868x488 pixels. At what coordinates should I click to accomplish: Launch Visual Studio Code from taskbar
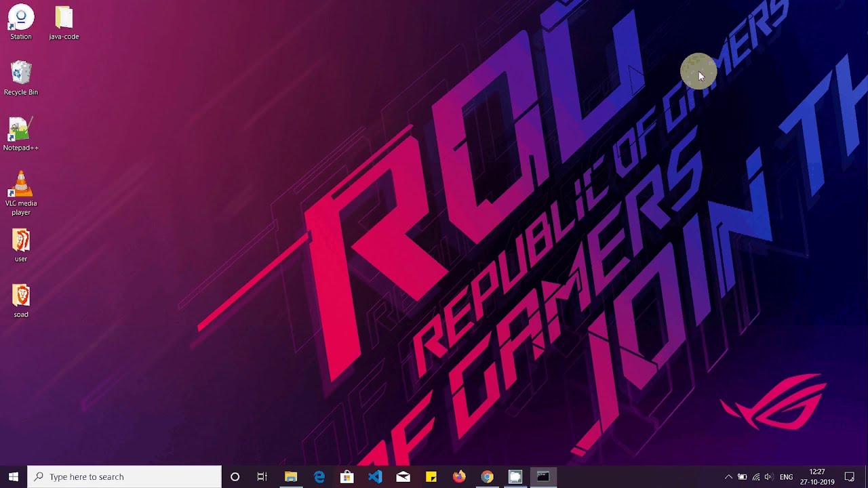375,476
